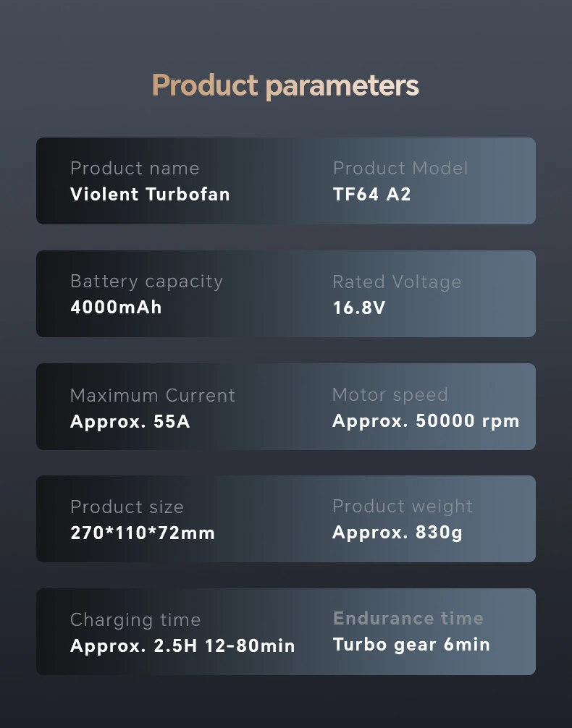Image resolution: width=572 pixels, height=728 pixels.
Task: Select the Turbo gear 6min value
Action: (x=411, y=644)
